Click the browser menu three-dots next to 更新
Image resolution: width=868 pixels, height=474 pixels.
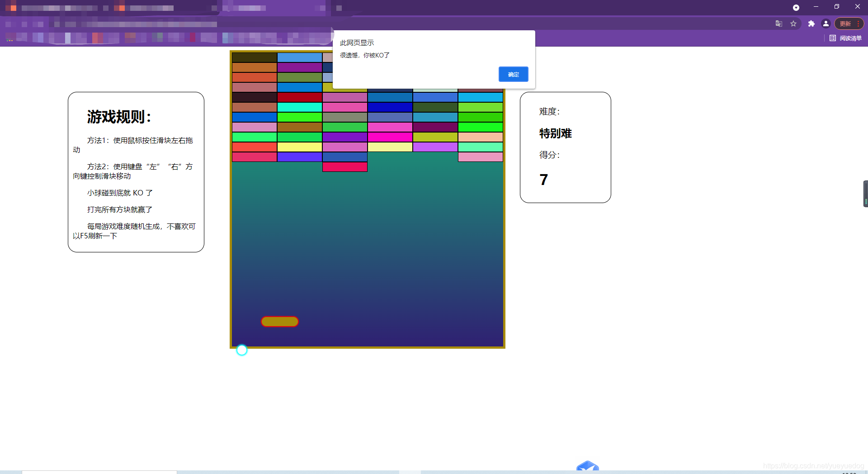click(858, 24)
